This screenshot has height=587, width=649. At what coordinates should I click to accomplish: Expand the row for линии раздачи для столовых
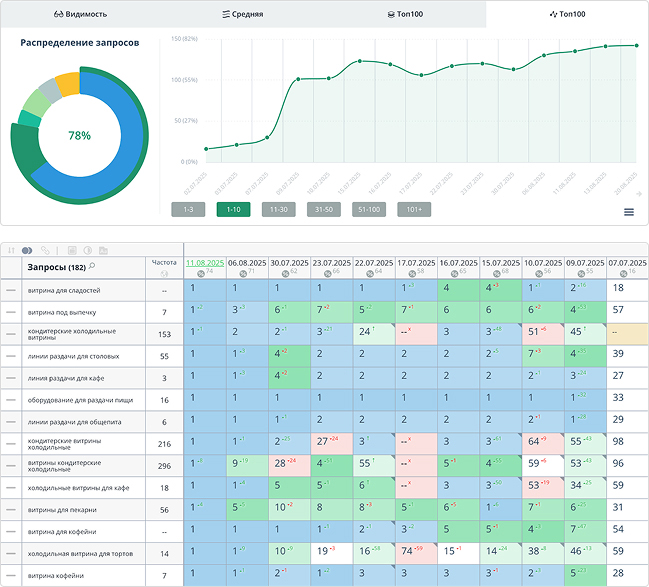pyautogui.click(x=11, y=355)
